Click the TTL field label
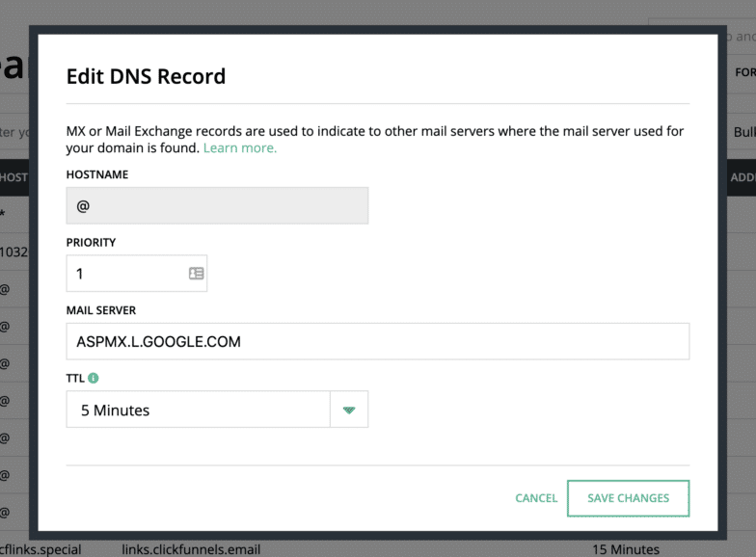756x557 pixels. coord(75,379)
